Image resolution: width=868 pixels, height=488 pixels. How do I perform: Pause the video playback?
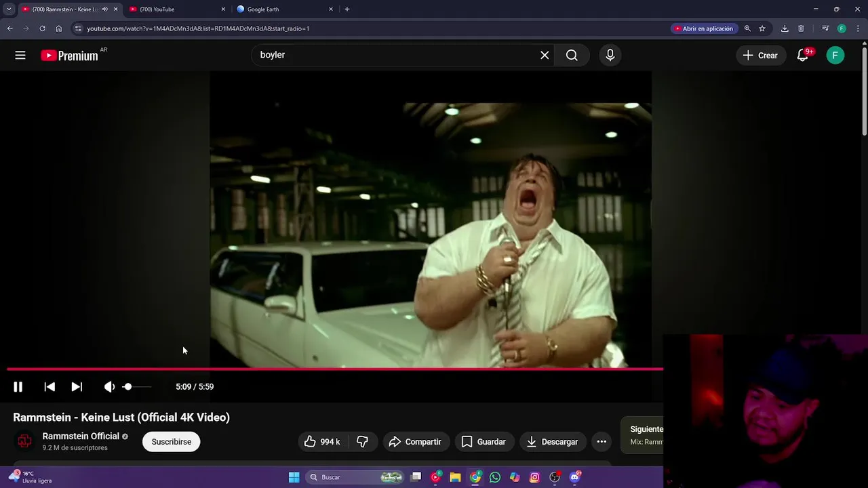tap(18, 386)
